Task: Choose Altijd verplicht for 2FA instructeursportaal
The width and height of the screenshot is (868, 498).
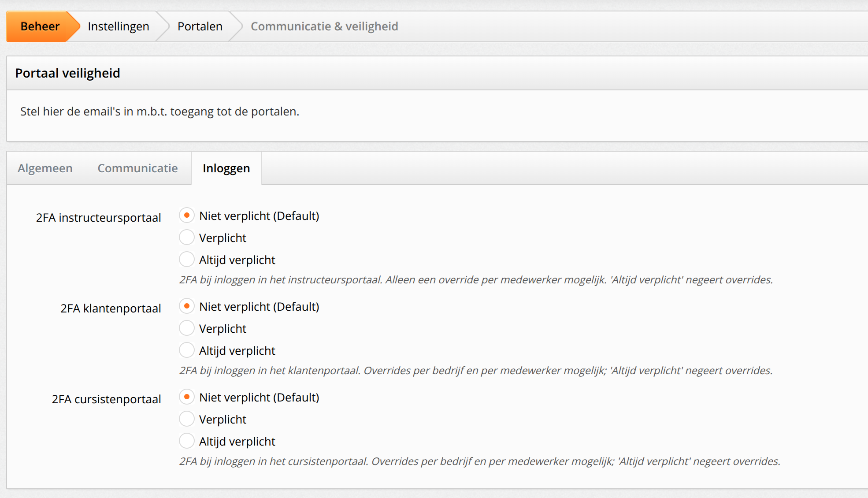Action: pos(187,260)
